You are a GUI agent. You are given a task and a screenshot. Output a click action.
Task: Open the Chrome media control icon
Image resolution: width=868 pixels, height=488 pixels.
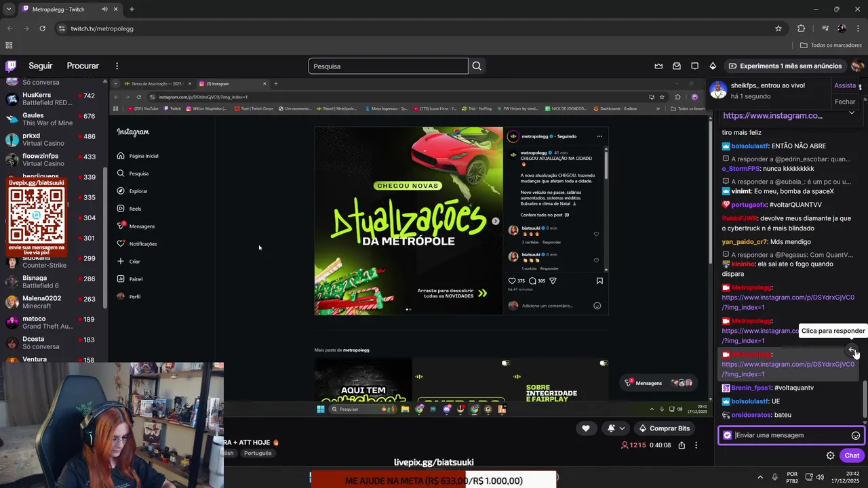pos(825,28)
